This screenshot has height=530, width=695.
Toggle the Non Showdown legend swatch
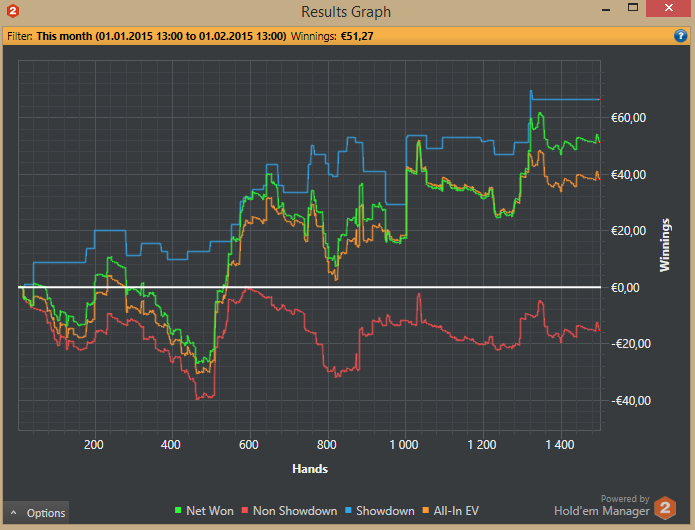coord(245,511)
